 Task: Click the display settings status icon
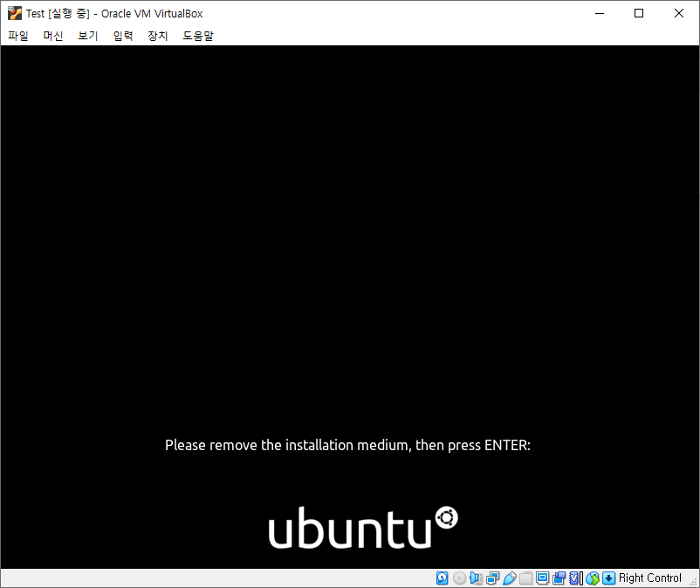point(542,578)
